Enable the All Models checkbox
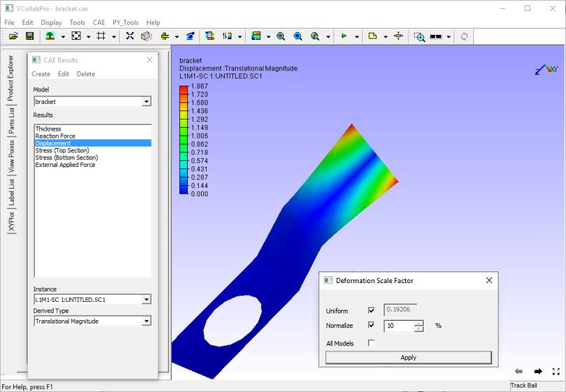This screenshot has width=566, height=392. [371, 343]
